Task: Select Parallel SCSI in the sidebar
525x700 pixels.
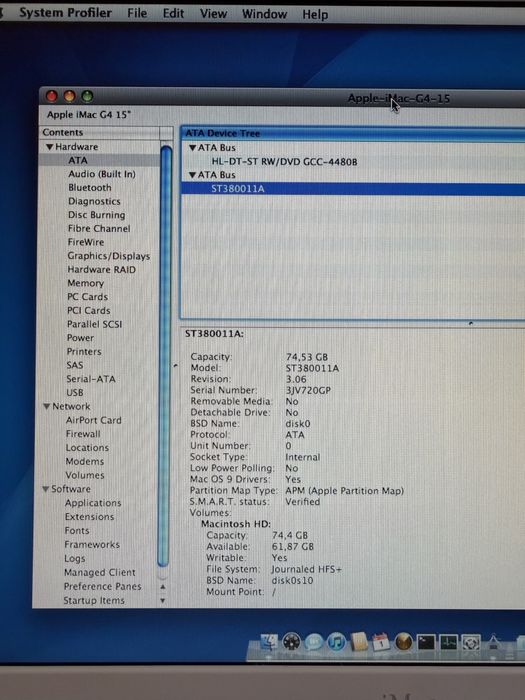Action: click(94, 324)
